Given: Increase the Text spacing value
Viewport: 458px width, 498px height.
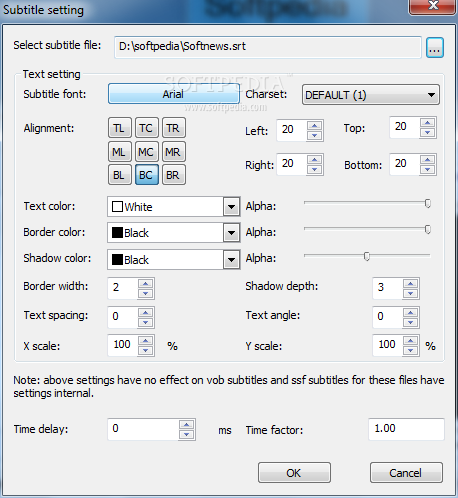Looking at the screenshot, I should pyautogui.click(x=146, y=313).
